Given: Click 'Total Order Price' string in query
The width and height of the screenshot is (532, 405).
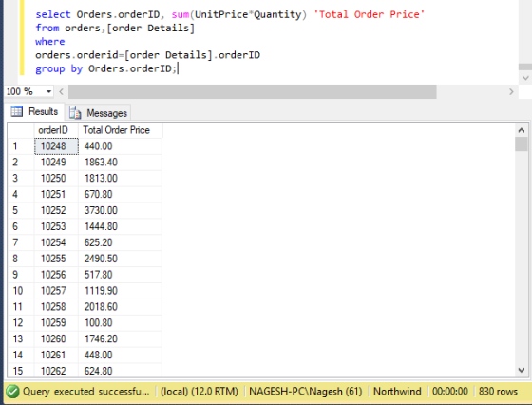Looking at the screenshot, I should (370, 14).
